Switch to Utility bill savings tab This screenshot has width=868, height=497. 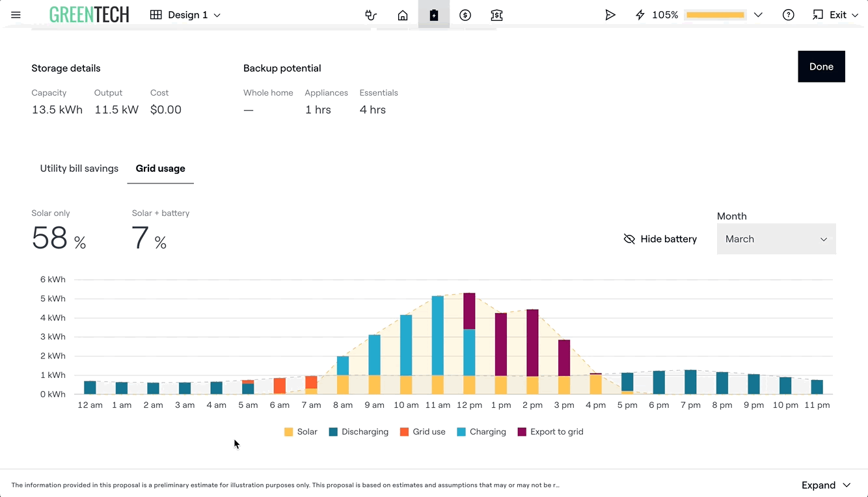(79, 168)
